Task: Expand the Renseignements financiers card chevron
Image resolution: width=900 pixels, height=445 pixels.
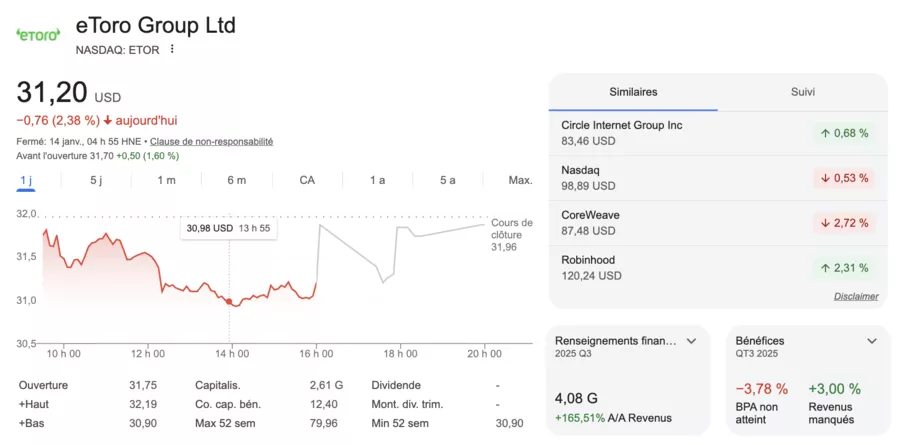Action: click(692, 341)
